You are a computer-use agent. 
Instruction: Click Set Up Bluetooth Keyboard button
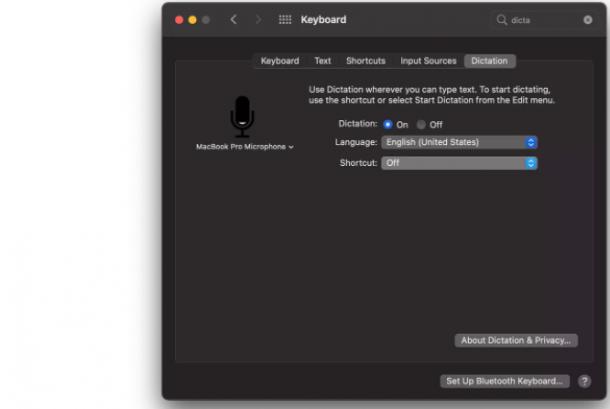click(505, 381)
